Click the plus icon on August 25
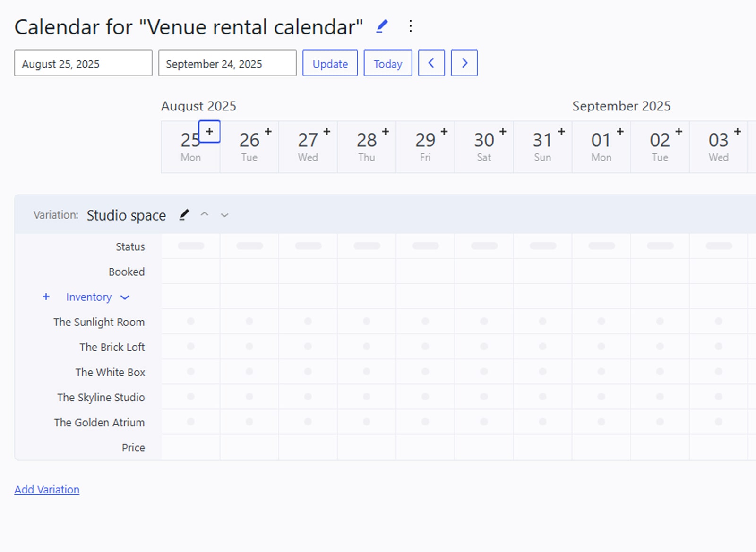 click(209, 132)
